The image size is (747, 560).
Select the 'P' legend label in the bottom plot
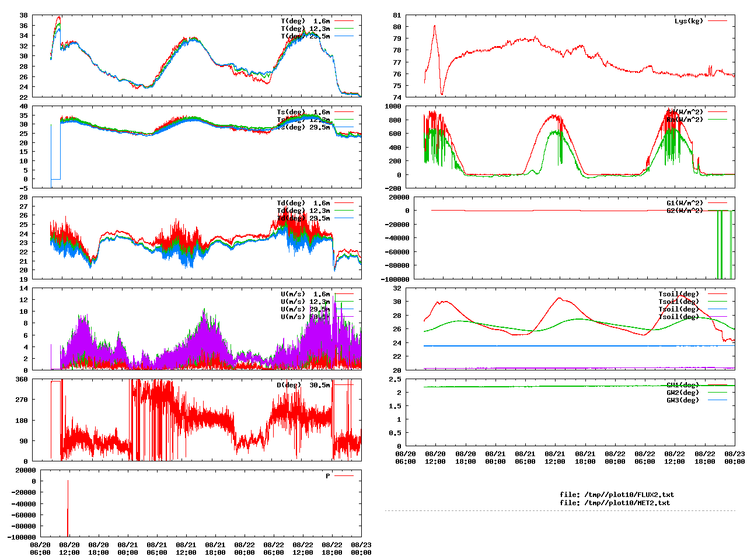pyautogui.click(x=328, y=476)
